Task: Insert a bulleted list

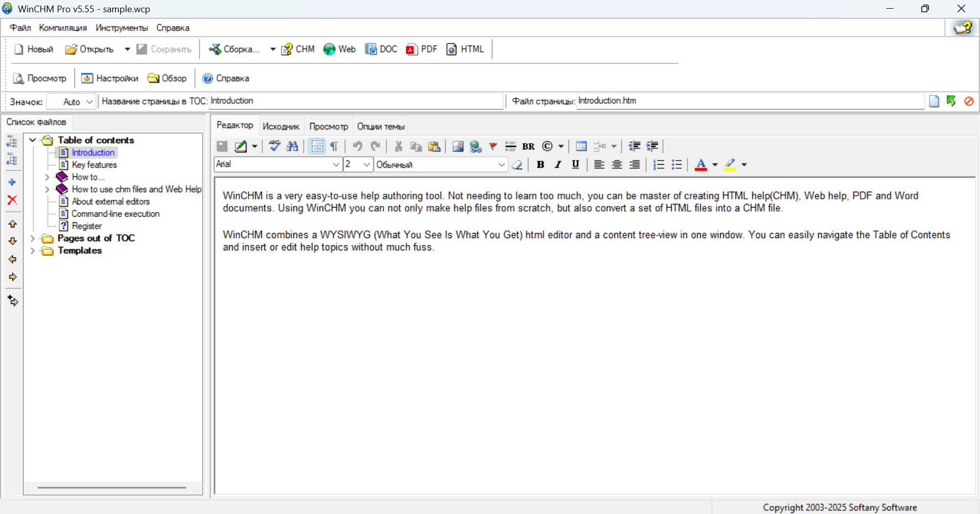Action: coord(677,165)
